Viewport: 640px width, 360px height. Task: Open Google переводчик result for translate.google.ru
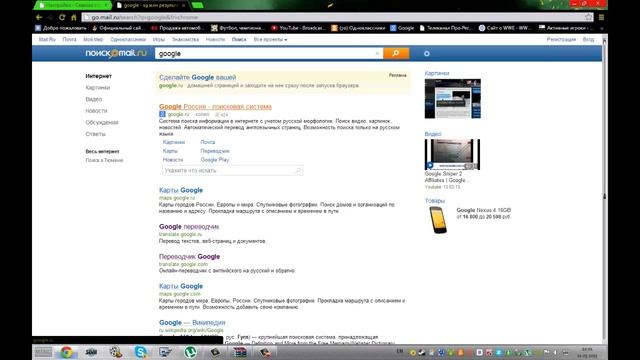pos(189,227)
